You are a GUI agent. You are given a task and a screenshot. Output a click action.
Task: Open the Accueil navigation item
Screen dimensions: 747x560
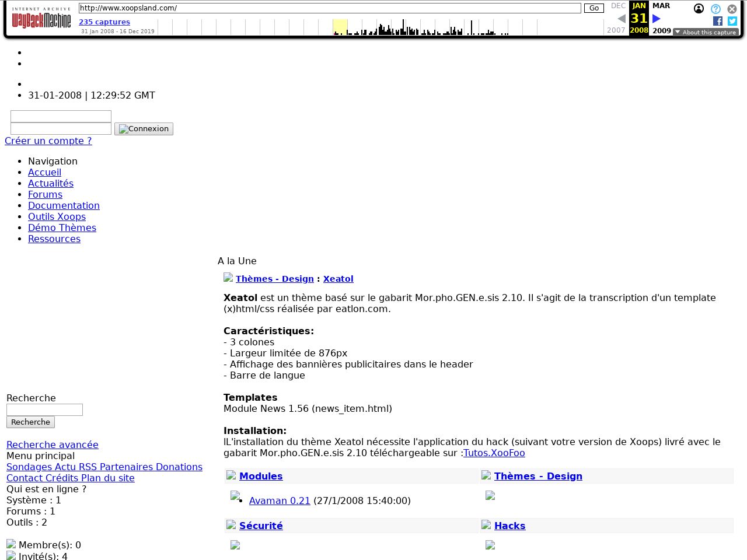[44, 172]
